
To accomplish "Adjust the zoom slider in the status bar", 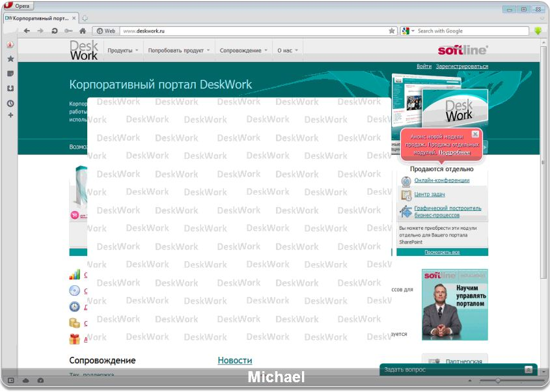I will click(x=498, y=380).
